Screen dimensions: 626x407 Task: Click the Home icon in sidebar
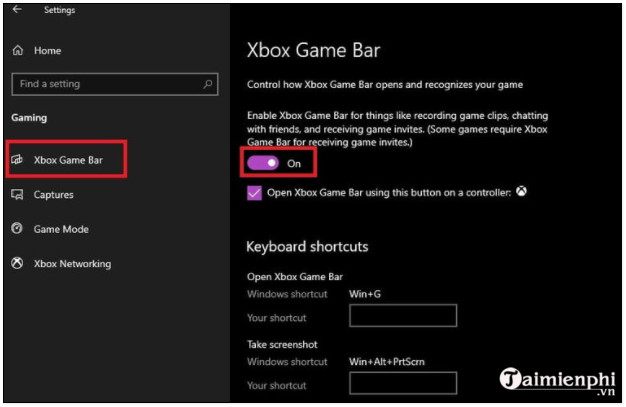17,50
